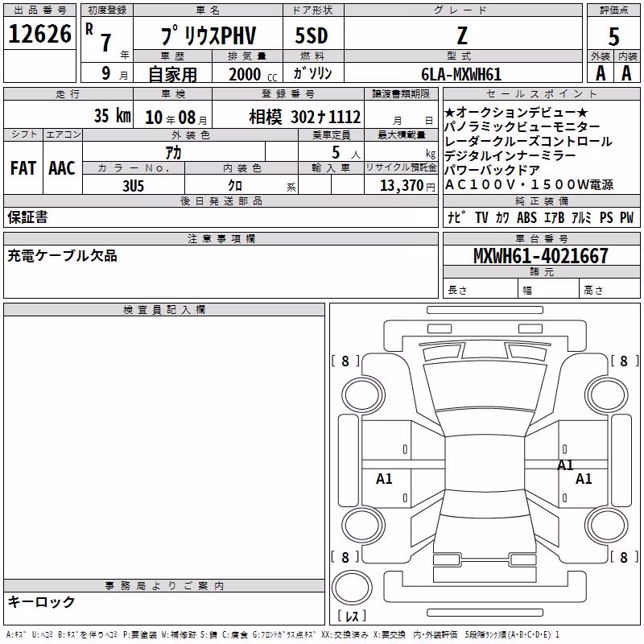644x644 pixels.
Task: Click the カワ leather equipment item
Action: [x=502, y=217]
